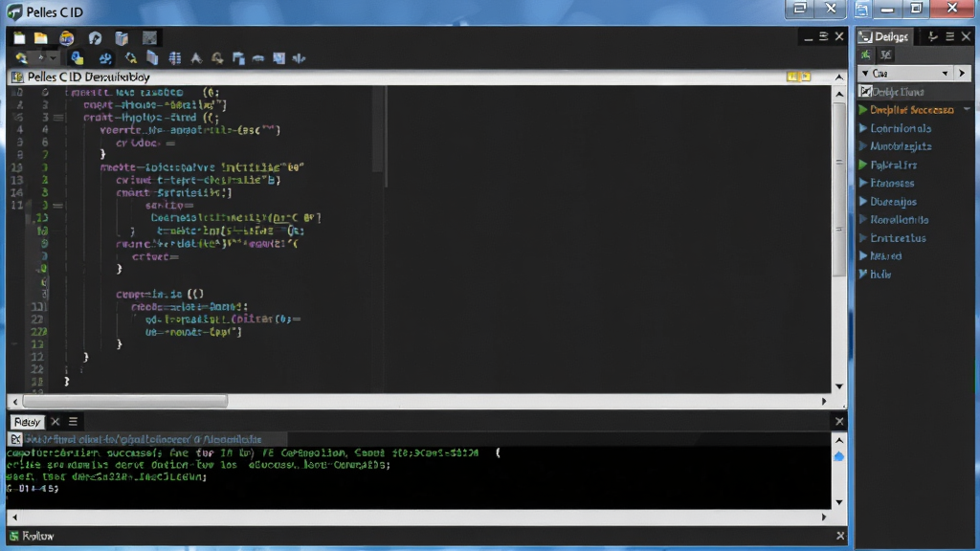The width and height of the screenshot is (980, 551).
Task: Click editor horizontal scrollbar left arrow
Action: coord(15,401)
